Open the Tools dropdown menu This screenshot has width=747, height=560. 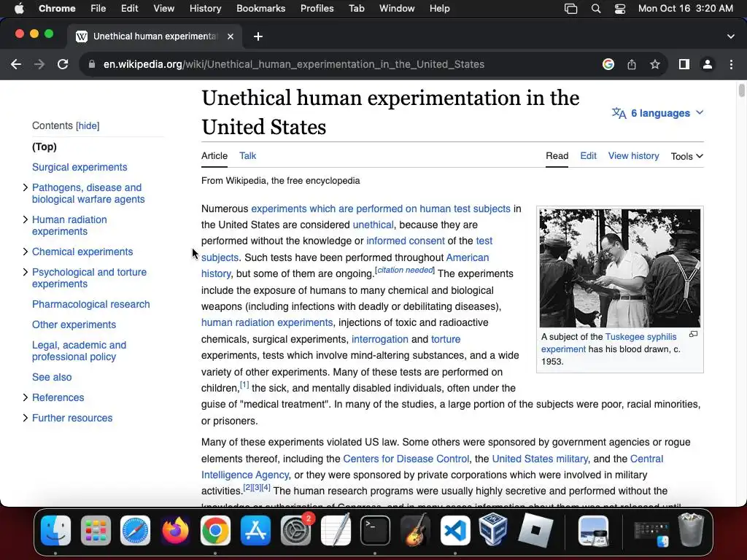pyautogui.click(x=687, y=156)
